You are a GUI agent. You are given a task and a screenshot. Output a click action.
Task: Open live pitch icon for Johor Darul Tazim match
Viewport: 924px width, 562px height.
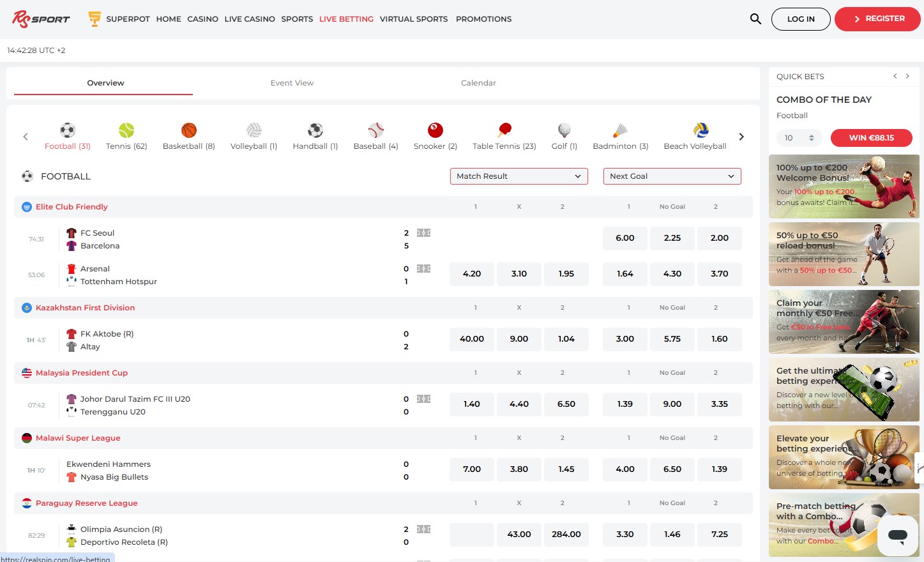click(x=424, y=399)
